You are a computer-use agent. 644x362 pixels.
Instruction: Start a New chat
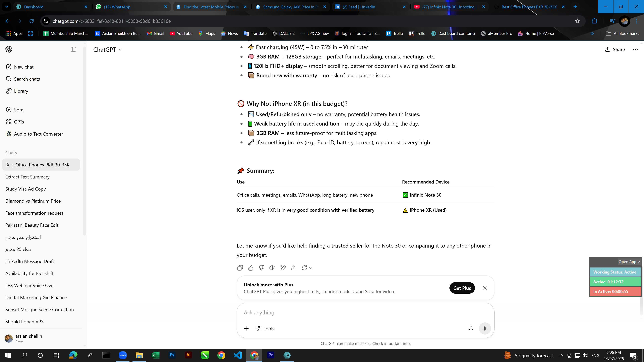click(41, 67)
